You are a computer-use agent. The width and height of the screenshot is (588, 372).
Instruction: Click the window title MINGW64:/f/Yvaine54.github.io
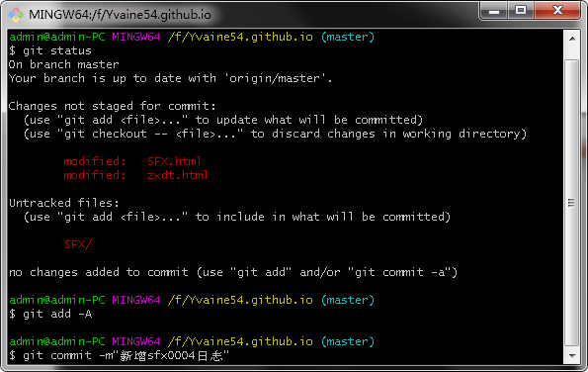120,15
